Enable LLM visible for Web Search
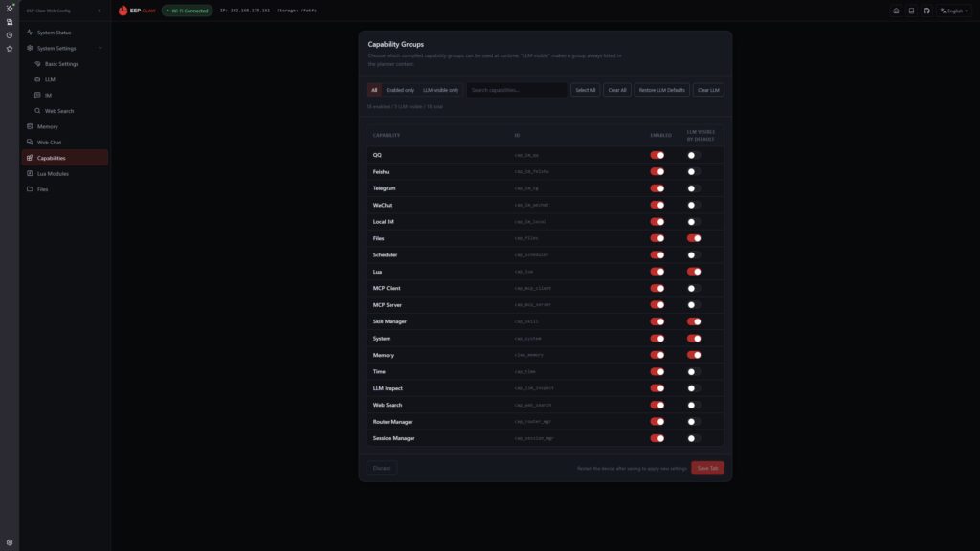The height and width of the screenshot is (551, 980). pos(694,405)
